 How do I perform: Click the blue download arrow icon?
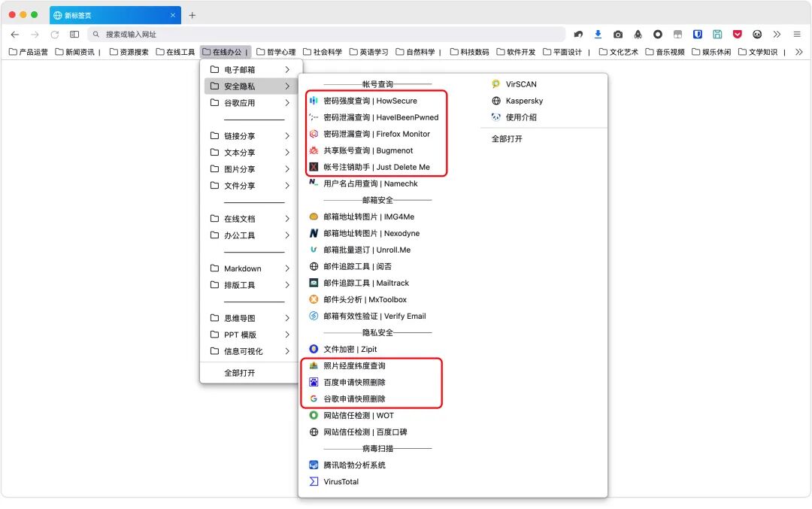(x=598, y=34)
